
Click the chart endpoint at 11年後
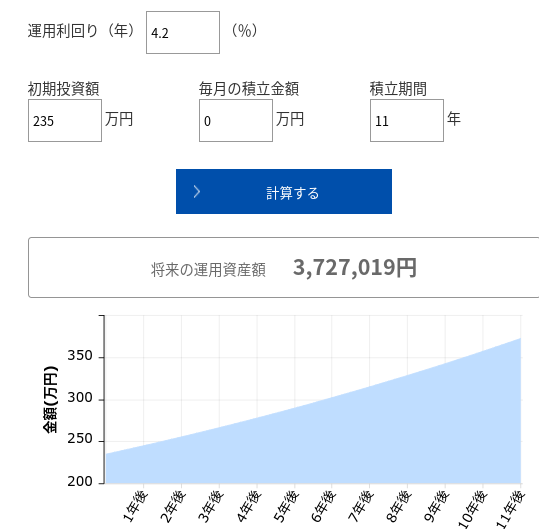[520, 339]
